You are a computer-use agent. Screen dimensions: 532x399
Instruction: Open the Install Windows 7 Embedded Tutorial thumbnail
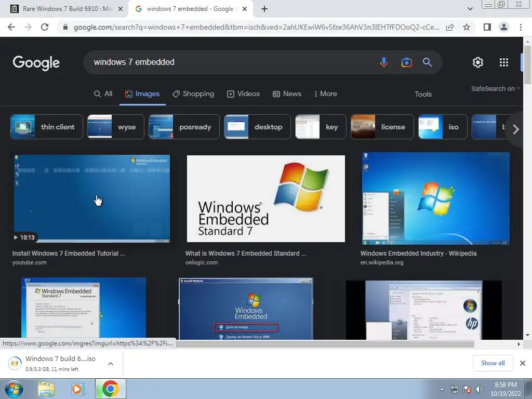tap(92, 199)
